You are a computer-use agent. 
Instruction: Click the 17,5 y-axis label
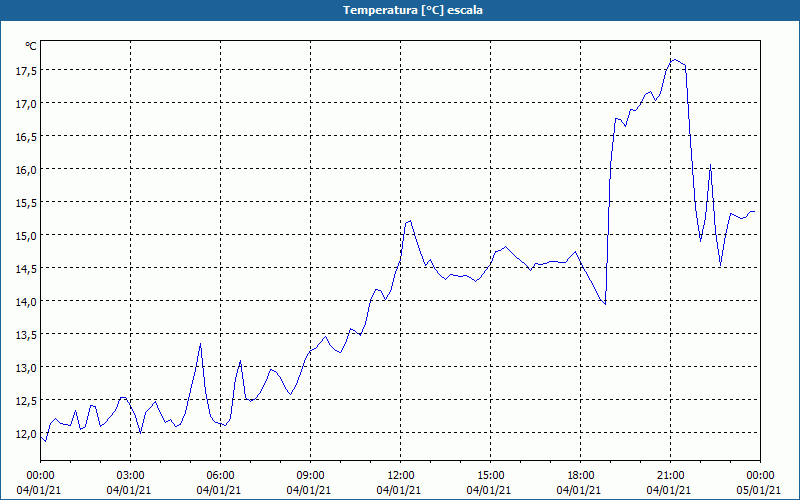pos(26,71)
